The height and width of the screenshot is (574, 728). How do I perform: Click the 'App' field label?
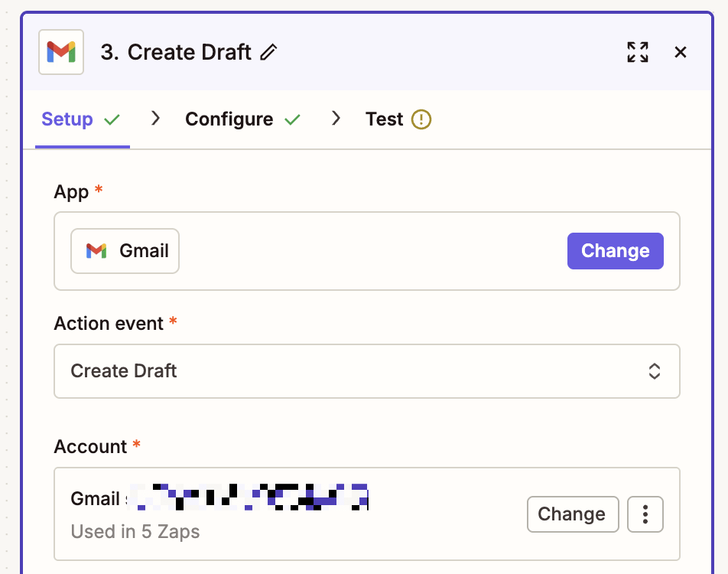71,191
